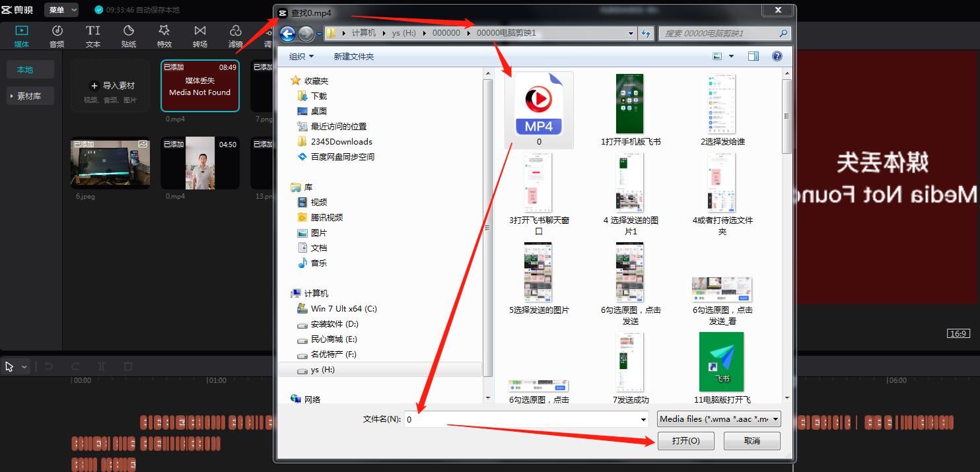Open the change view options dropdown
Screen dimensions: 980x472
[x=731, y=57]
